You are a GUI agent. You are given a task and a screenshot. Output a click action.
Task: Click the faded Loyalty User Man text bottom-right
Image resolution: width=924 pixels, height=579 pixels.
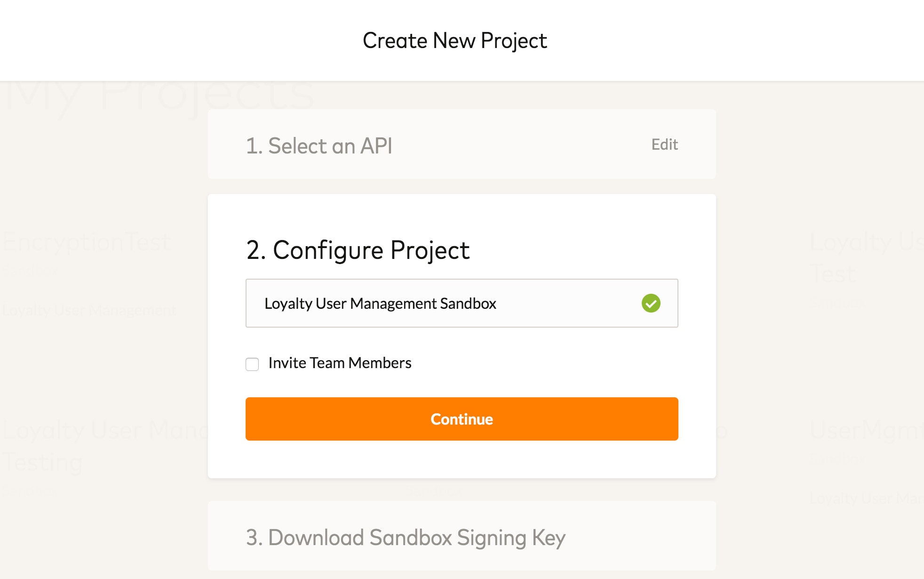tap(866, 498)
